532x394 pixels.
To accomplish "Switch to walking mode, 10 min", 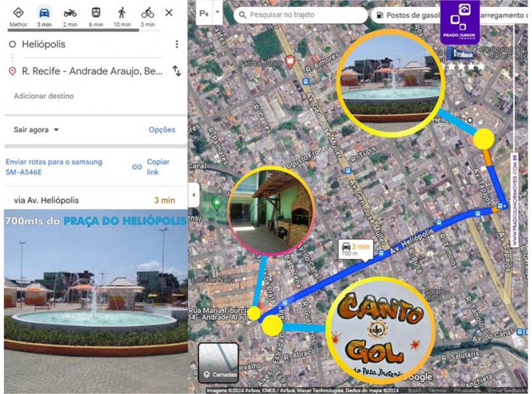I will tap(122, 17).
